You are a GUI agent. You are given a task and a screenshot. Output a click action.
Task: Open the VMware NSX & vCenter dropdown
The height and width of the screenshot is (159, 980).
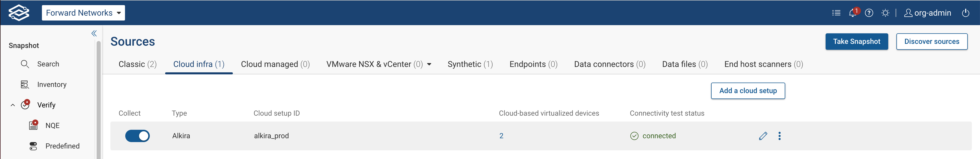click(429, 64)
